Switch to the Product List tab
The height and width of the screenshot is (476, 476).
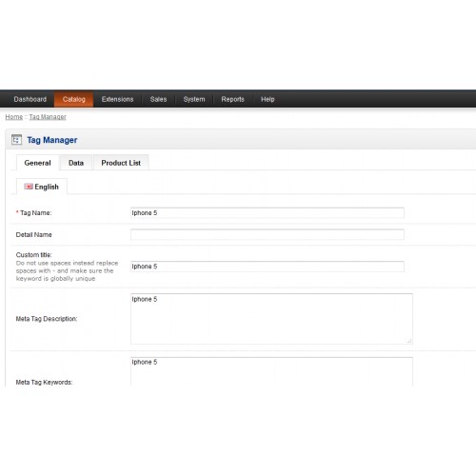pyautogui.click(x=121, y=163)
